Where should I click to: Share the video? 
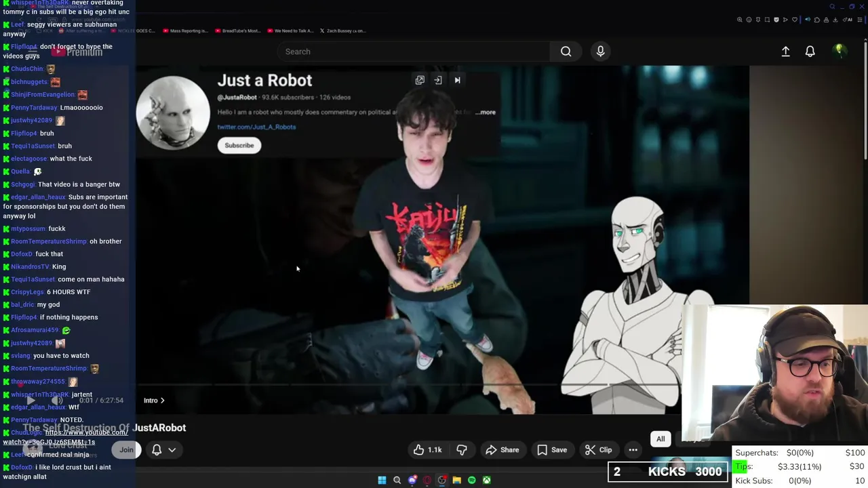[502, 450]
